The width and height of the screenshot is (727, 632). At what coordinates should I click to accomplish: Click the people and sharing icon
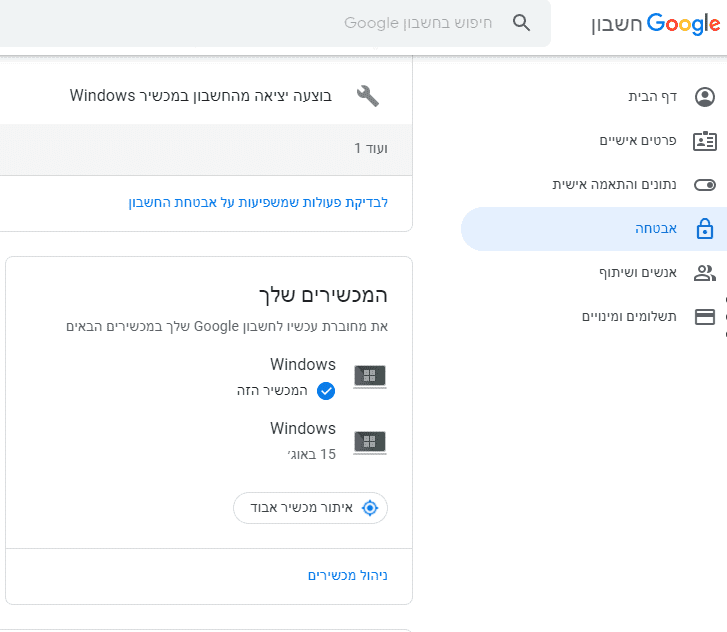(x=705, y=273)
